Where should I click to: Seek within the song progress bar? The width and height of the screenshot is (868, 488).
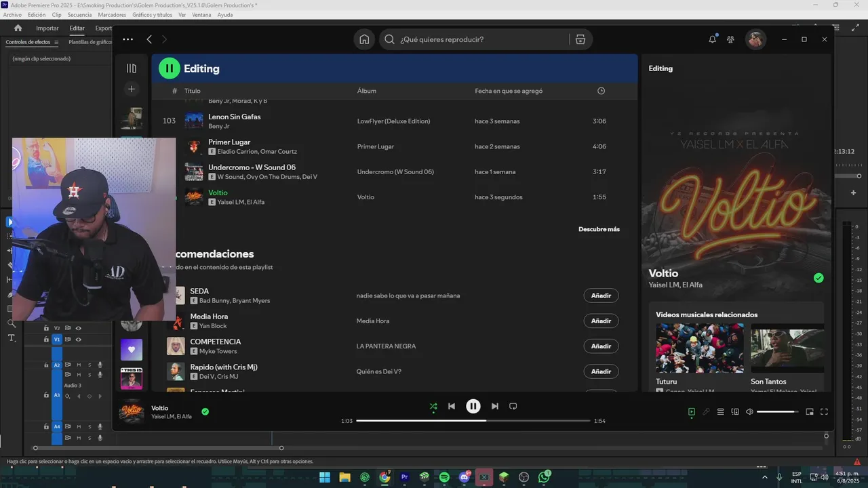point(473,421)
